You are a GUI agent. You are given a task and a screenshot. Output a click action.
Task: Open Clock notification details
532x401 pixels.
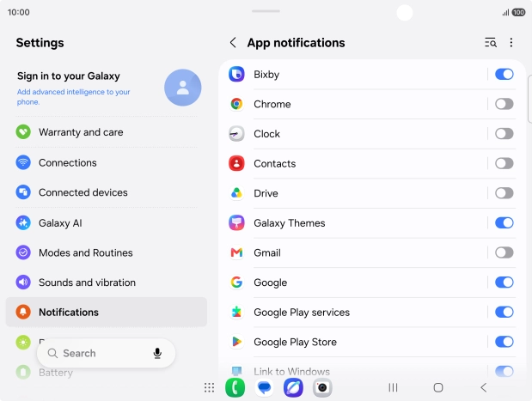pos(353,134)
